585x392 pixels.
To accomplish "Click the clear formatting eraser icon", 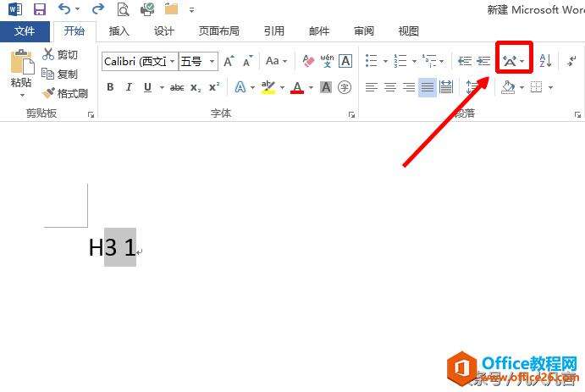I will click(308, 61).
